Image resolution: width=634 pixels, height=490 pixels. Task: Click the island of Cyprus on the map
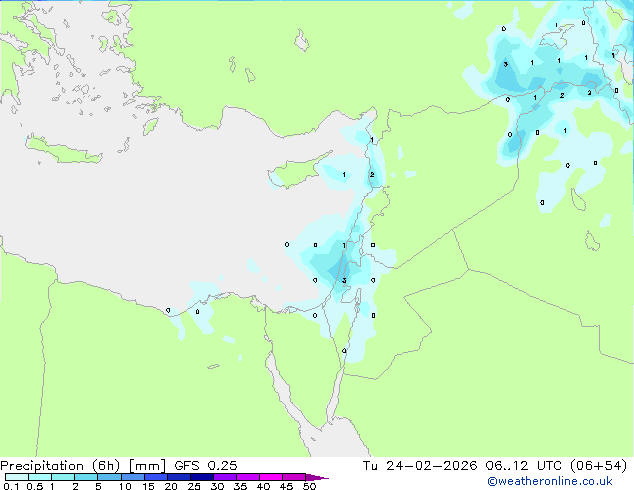[x=297, y=171]
